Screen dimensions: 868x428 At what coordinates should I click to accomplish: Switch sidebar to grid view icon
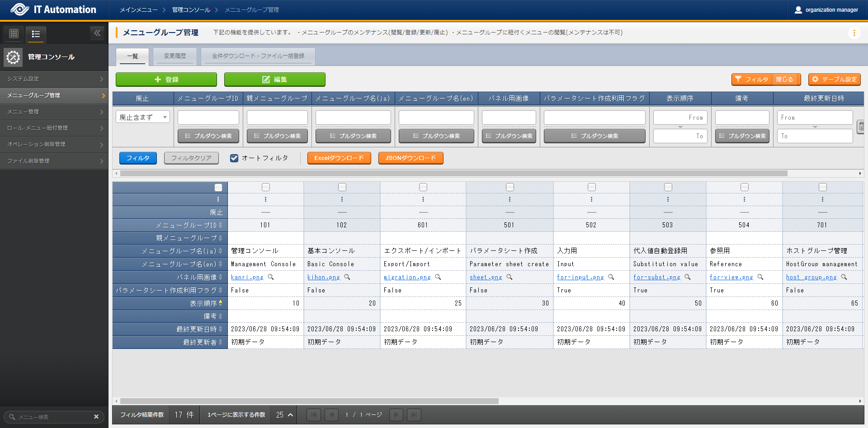(14, 33)
